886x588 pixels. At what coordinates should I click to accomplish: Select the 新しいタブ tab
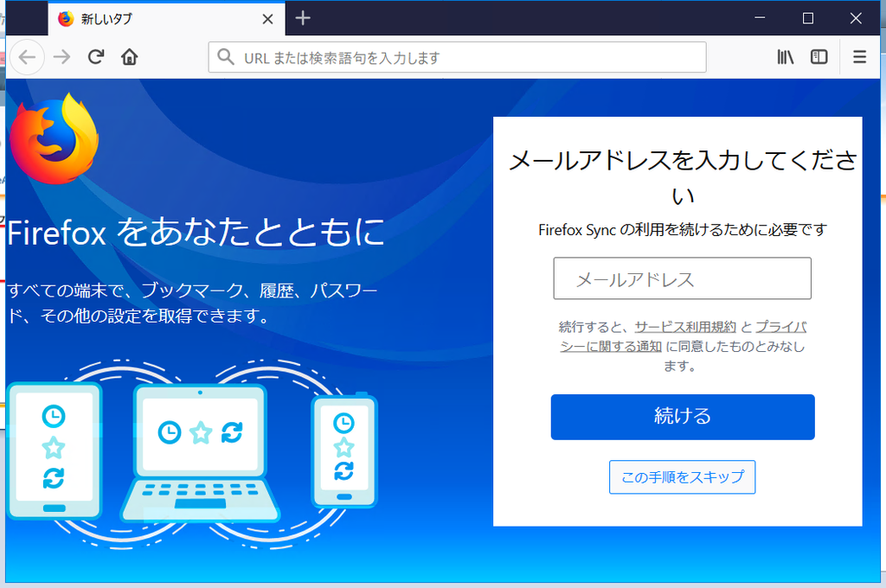pos(167,19)
